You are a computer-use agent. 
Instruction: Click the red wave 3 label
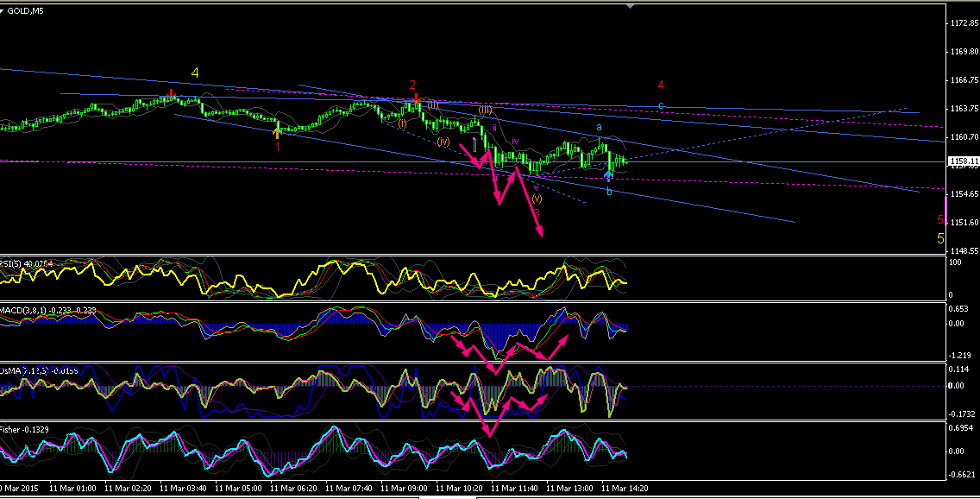(x=537, y=213)
